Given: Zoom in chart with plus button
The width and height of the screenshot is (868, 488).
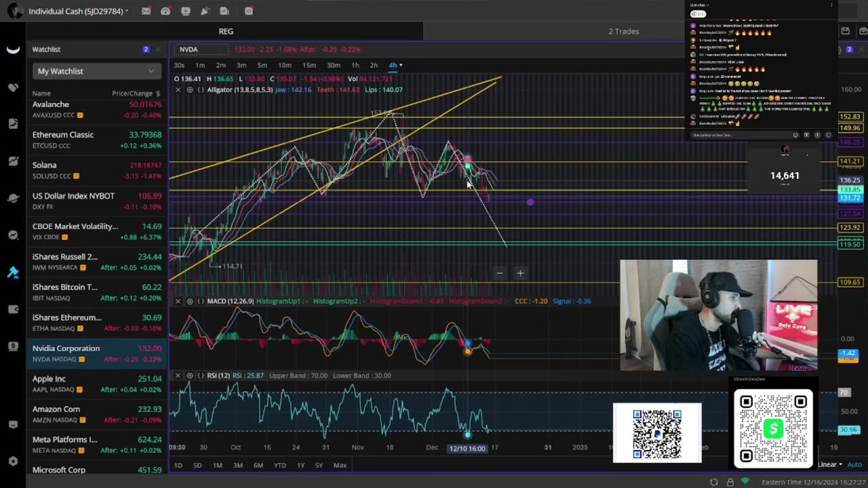Looking at the screenshot, I should 520,273.
